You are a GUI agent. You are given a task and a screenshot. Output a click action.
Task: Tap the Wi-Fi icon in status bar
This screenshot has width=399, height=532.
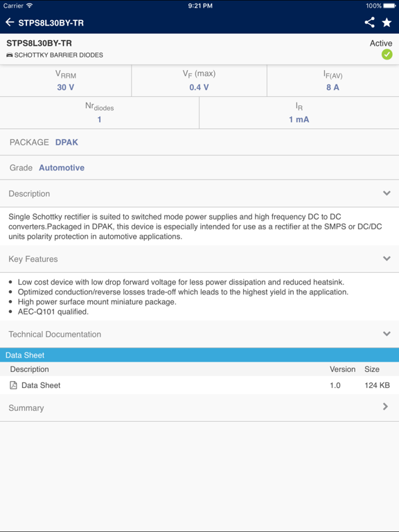pos(30,6)
